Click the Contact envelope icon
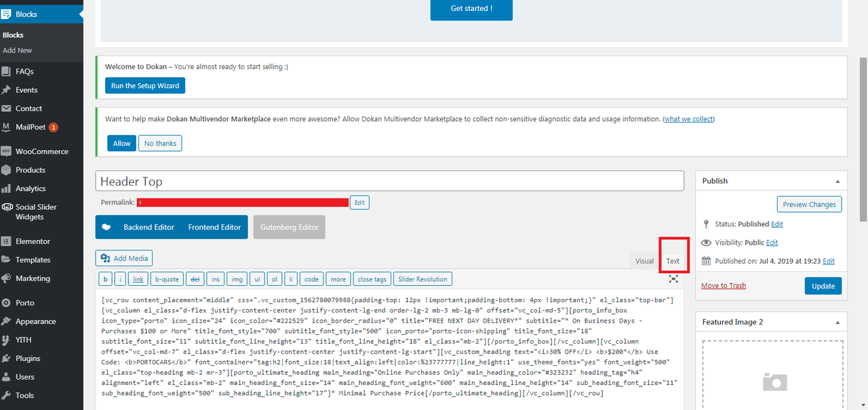Screen dimensions: 868x410 click(x=6, y=108)
